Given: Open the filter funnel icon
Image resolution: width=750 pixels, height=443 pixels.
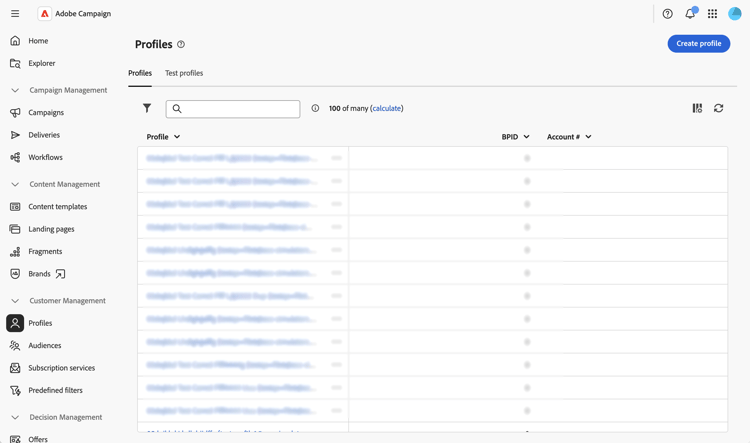Looking at the screenshot, I should (x=147, y=108).
